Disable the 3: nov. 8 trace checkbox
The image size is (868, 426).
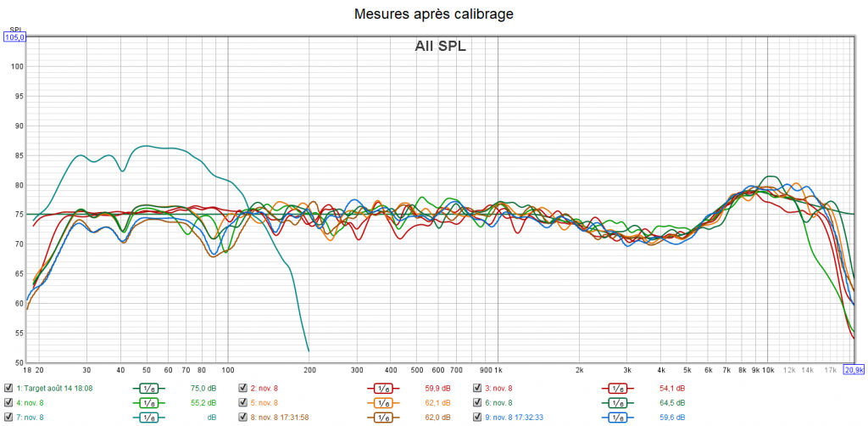coord(476,388)
